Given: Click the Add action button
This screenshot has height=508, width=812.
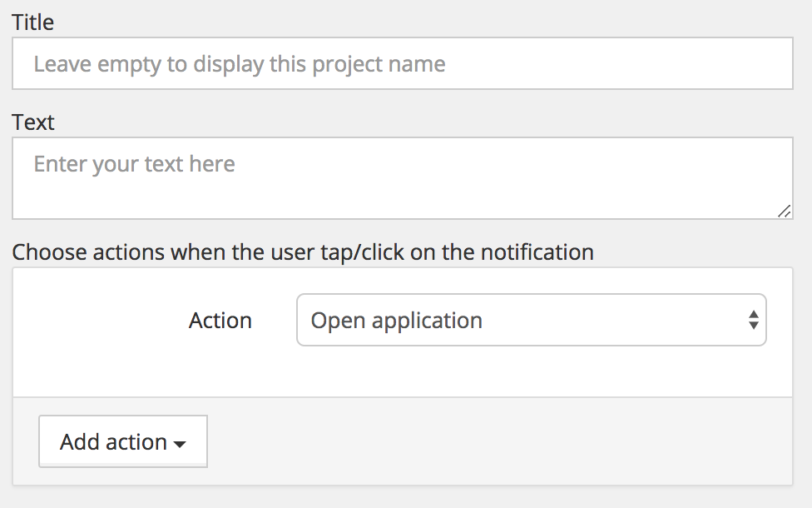Looking at the screenshot, I should tap(123, 441).
